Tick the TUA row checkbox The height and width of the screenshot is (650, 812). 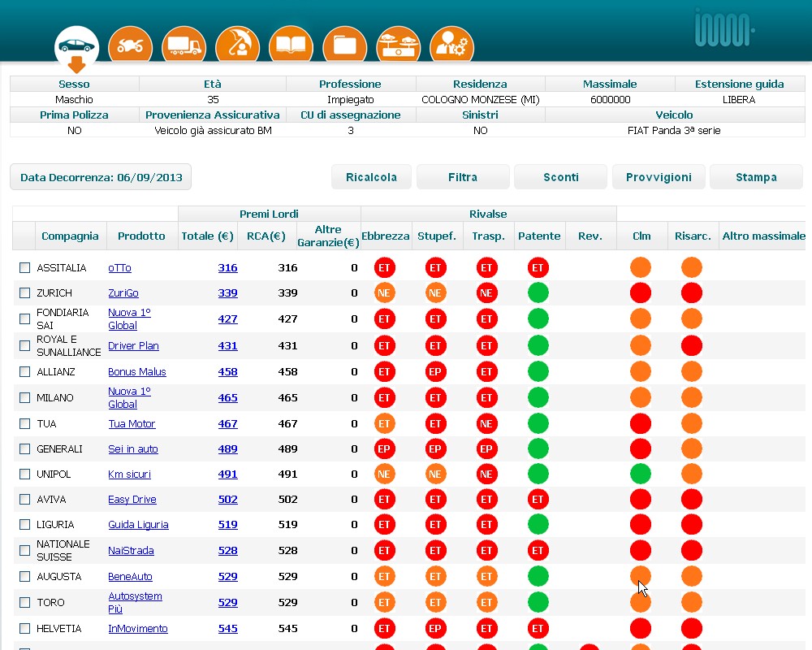click(x=24, y=423)
